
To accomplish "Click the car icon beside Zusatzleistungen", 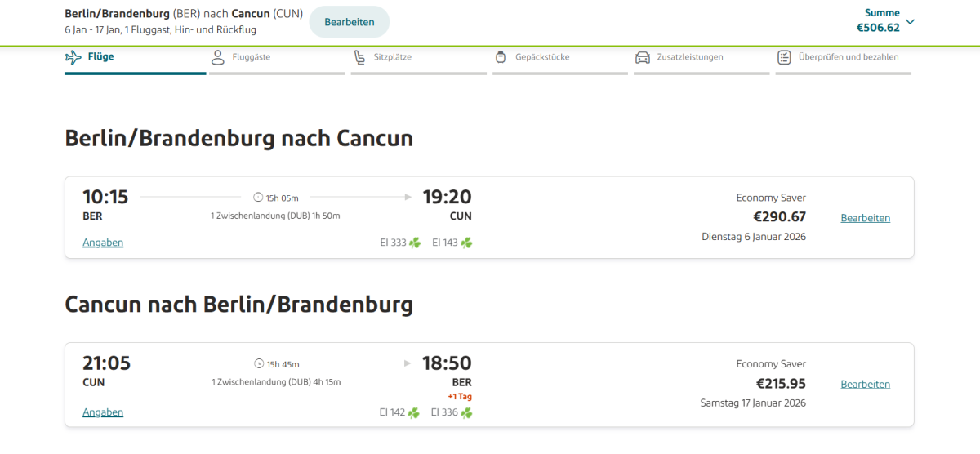I will [642, 57].
